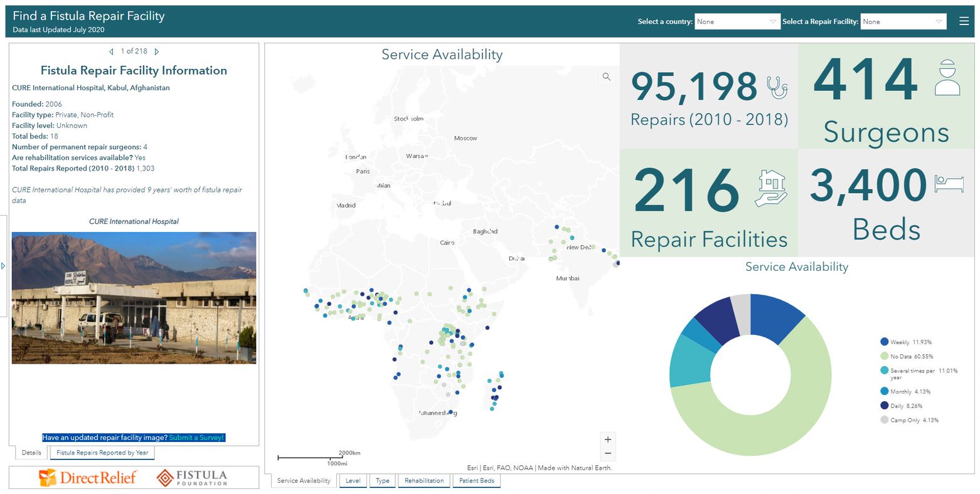Open the Select a country dropdown
The width and height of the screenshot is (980, 494).
point(737,21)
